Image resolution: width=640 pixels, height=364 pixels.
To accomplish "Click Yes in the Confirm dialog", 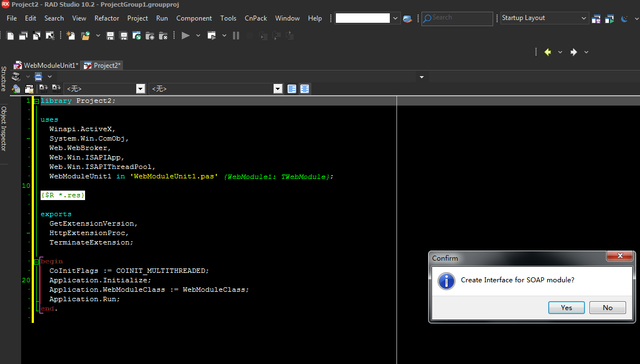I will click(566, 308).
